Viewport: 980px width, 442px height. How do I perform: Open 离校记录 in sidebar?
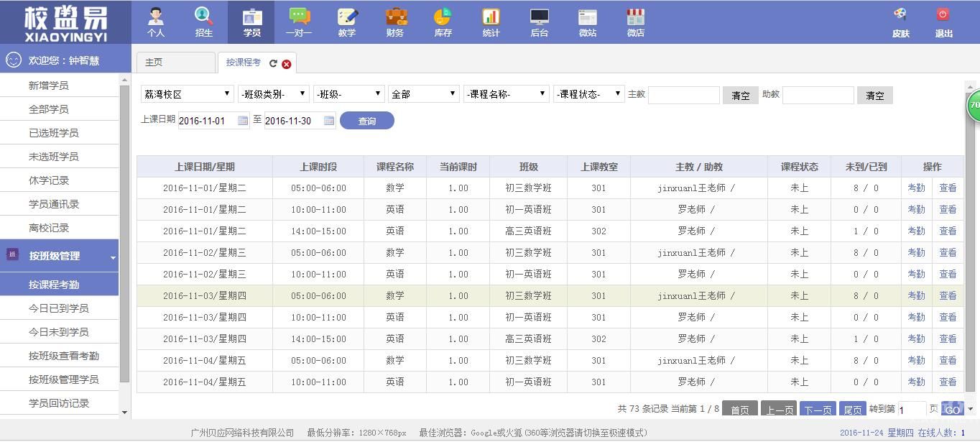[x=59, y=228]
